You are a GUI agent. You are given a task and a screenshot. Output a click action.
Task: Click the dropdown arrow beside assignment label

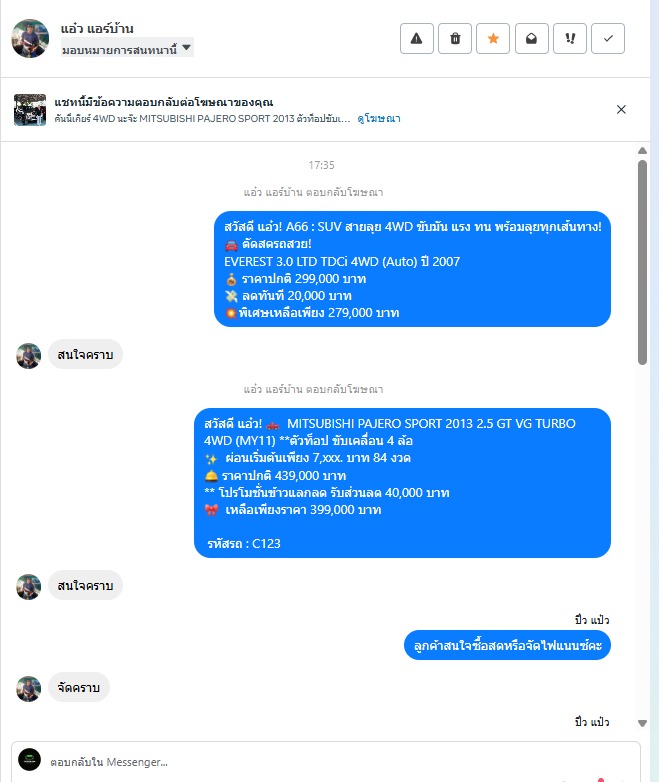click(186, 48)
